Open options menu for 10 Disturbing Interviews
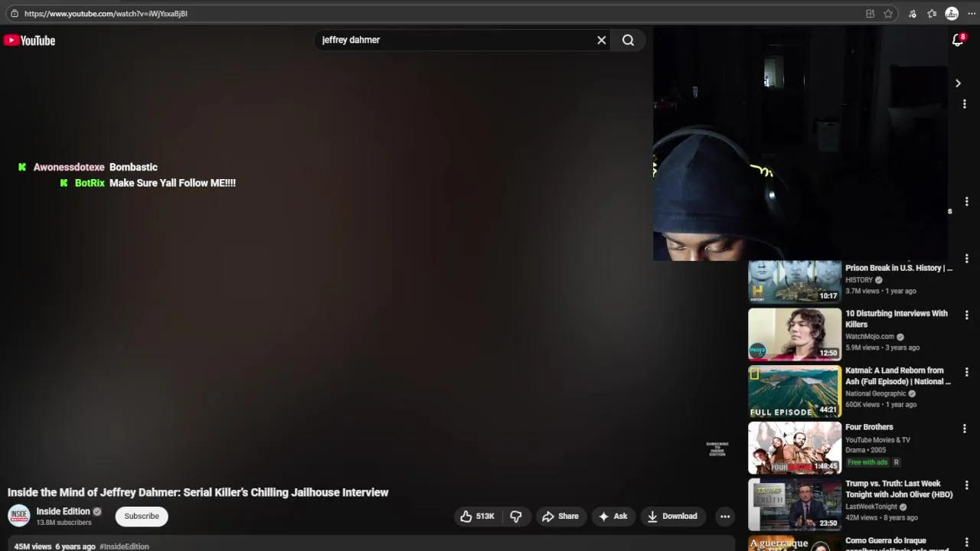 tap(966, 315)
